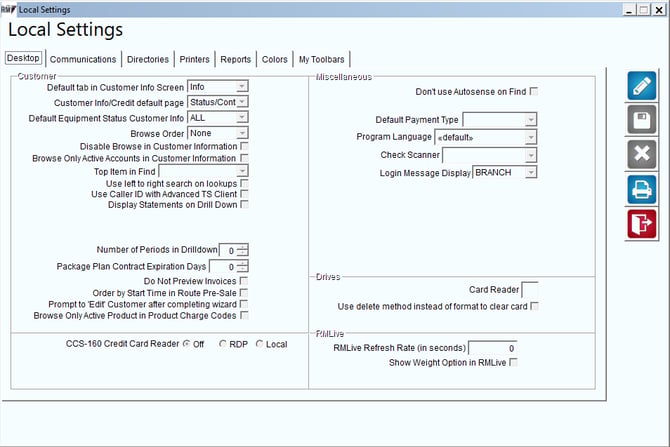Click the red Exit door icon
Image resolution: width=670 pixels, height=447 pixels.
coord(642,224)
